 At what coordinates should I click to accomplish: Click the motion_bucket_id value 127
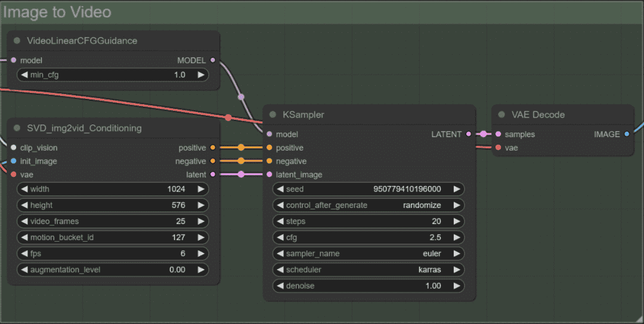(179, 238)
